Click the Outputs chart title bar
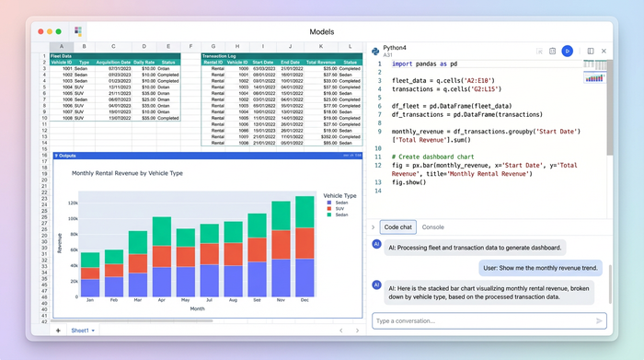644x360 pixels. pyautogui.click(x=208, y=156)
